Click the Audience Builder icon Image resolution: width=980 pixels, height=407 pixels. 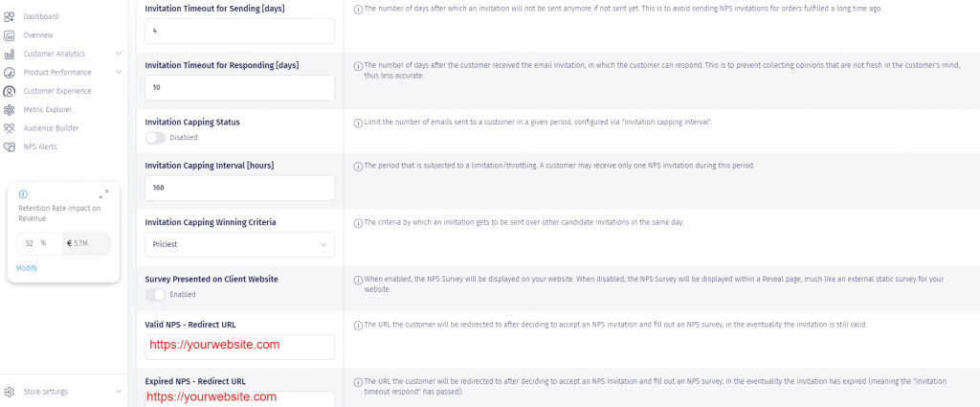pos(9,127)
